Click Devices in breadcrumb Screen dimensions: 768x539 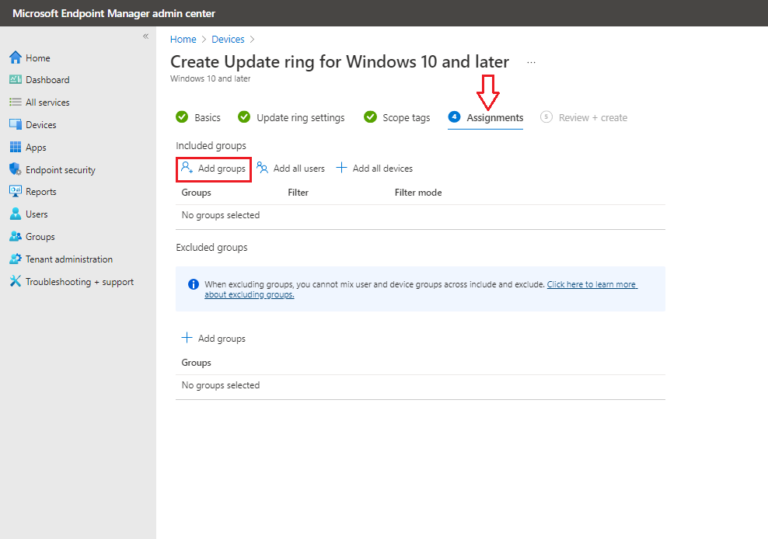(228, 39)
